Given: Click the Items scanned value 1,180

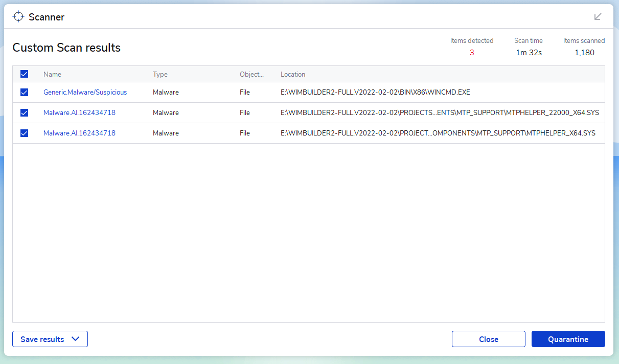Looking at the screenshot, I should 584,53.
